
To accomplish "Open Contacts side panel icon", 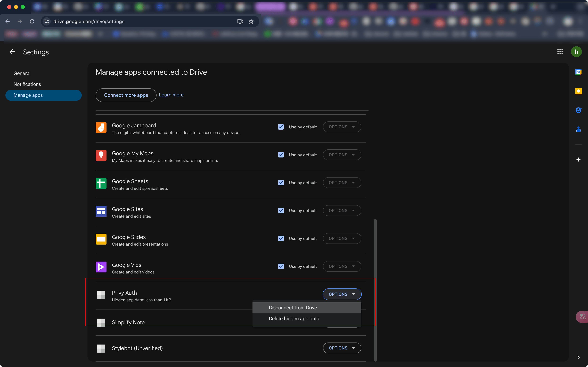I will [x=578, y=129].
